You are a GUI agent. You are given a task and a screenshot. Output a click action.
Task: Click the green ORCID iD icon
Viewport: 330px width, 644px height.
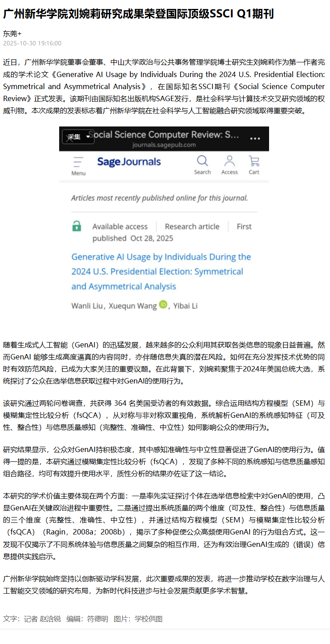click(163, 305)
